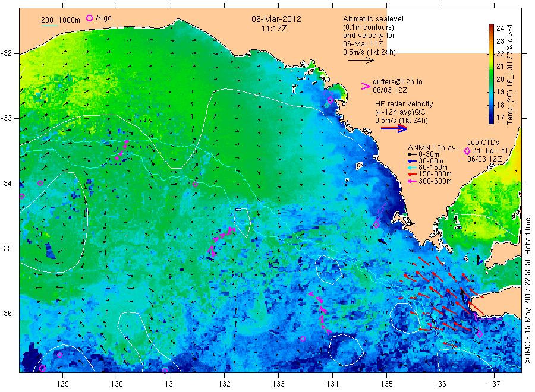Click seal CTD diamond near 136.7E, 36.3S

[479, 334]
